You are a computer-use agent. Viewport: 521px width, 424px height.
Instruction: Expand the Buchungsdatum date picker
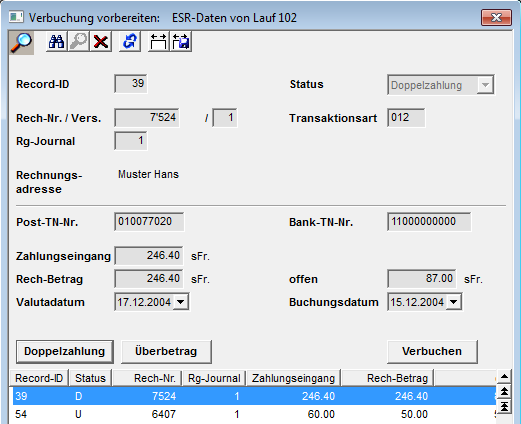point(453,302)
